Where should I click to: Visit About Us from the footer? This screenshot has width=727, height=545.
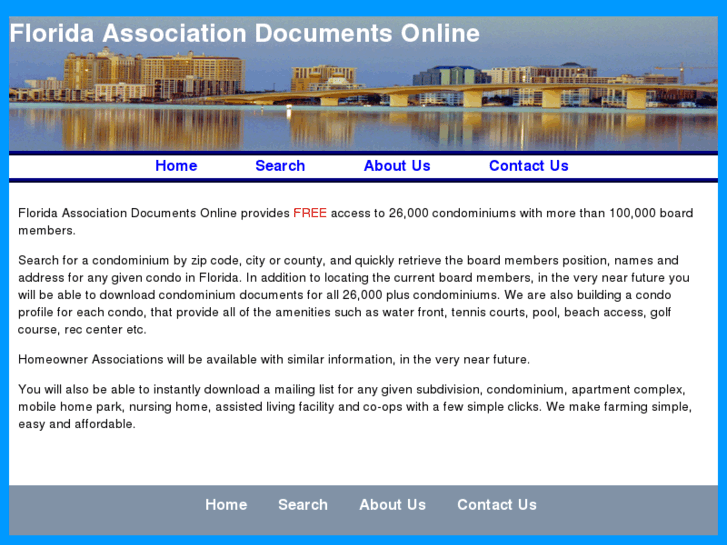point(392,505)
